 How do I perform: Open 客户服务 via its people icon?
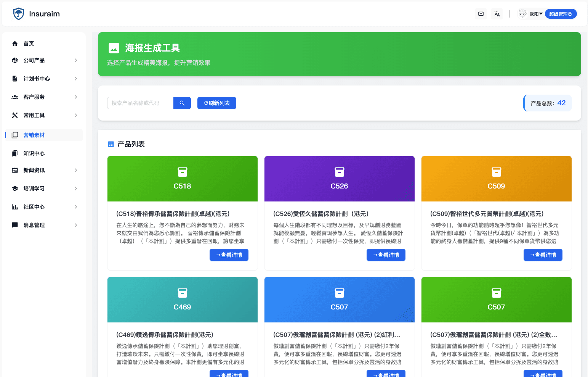point(14,97)
